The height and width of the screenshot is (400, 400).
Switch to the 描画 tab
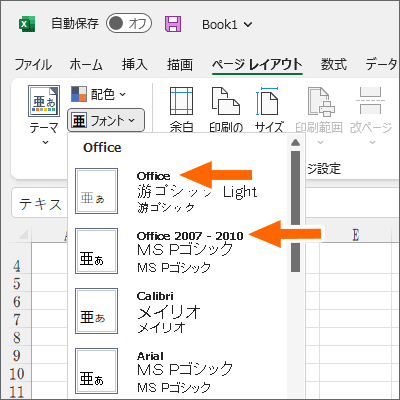180,64
